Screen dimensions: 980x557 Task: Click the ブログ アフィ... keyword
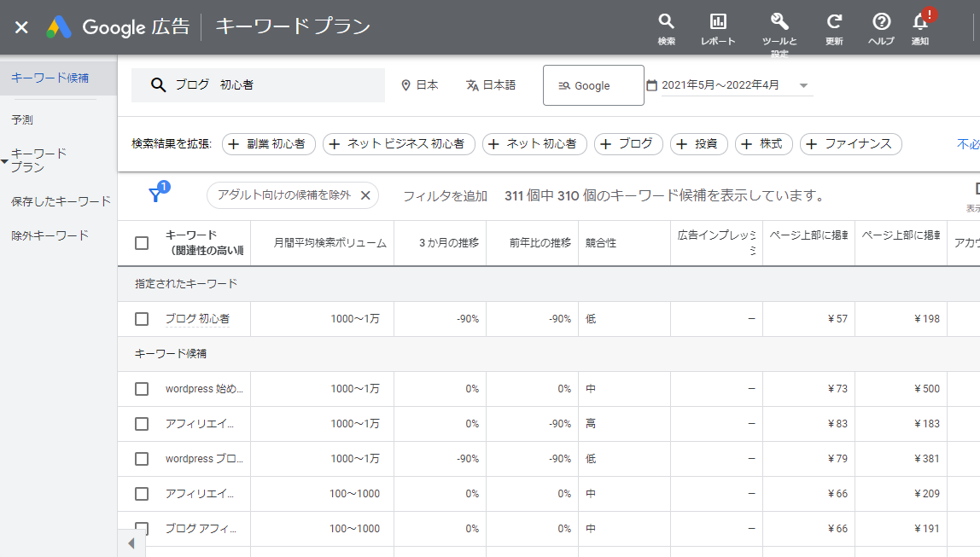click(x=201, y=529)
